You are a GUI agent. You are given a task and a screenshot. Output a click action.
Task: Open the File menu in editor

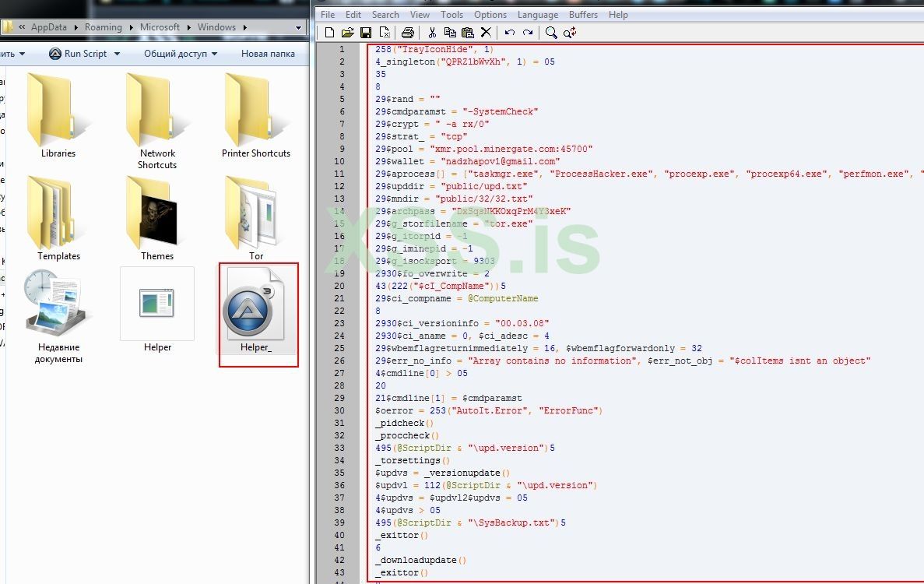328,15
